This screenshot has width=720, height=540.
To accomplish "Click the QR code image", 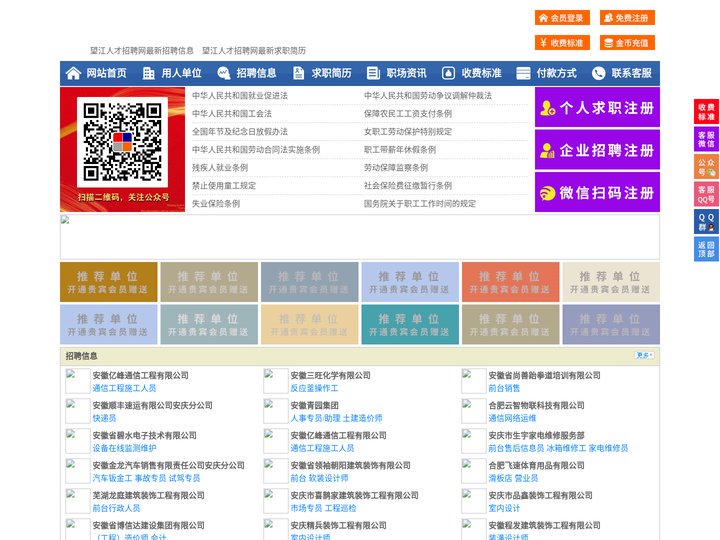I will tap(122, 142).
